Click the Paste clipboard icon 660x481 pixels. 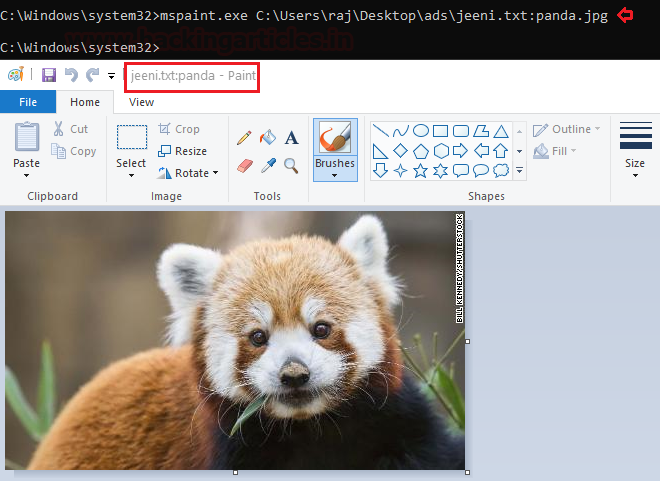click(x=27, y=136)
